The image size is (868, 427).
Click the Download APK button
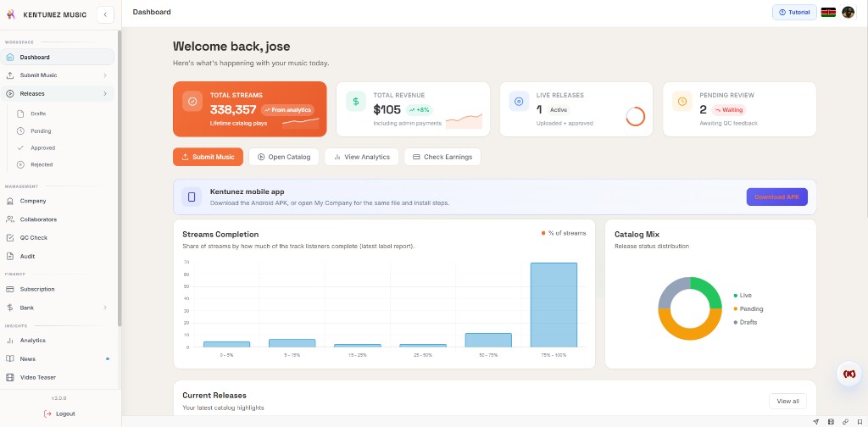(x=776, y=197)
